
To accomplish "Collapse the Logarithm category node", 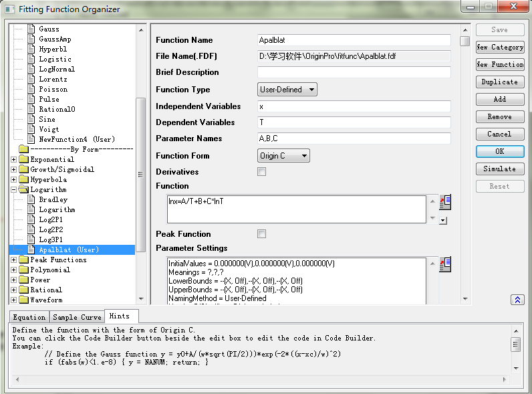I will pos(13,189).
